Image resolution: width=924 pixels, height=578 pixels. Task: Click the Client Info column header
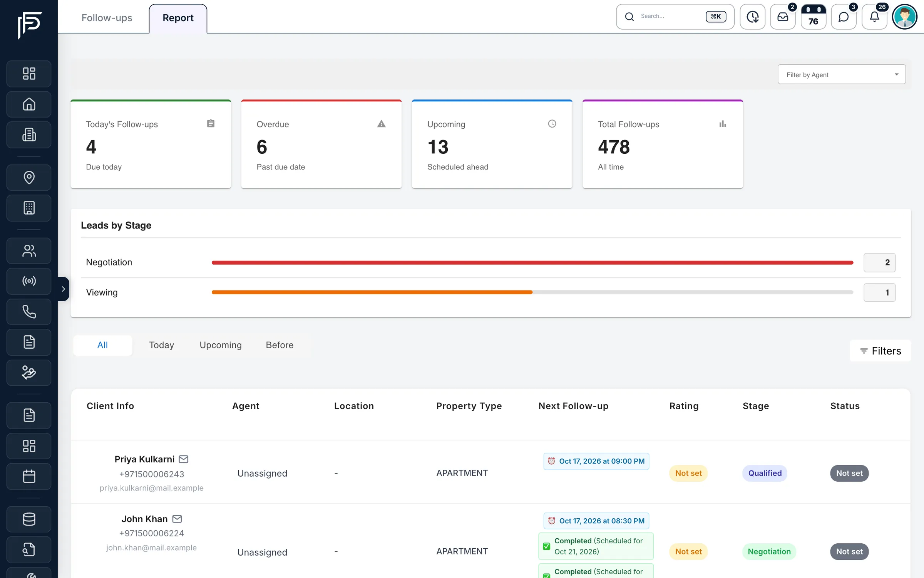(110, 406)
